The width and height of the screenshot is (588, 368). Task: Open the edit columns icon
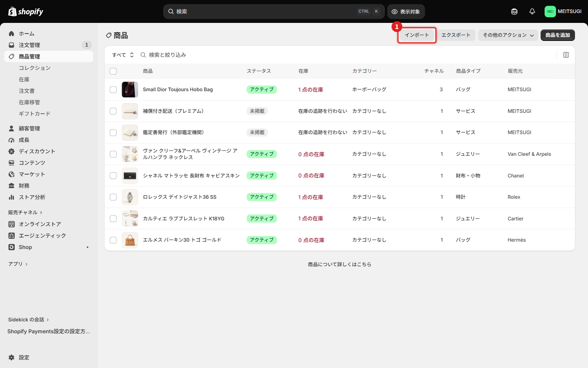coord(566,55)
